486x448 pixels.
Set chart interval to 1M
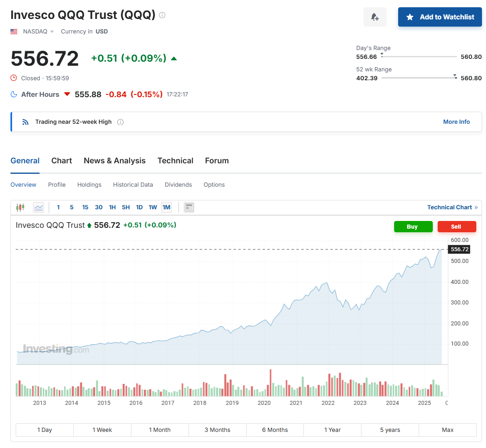click(166, 207)
